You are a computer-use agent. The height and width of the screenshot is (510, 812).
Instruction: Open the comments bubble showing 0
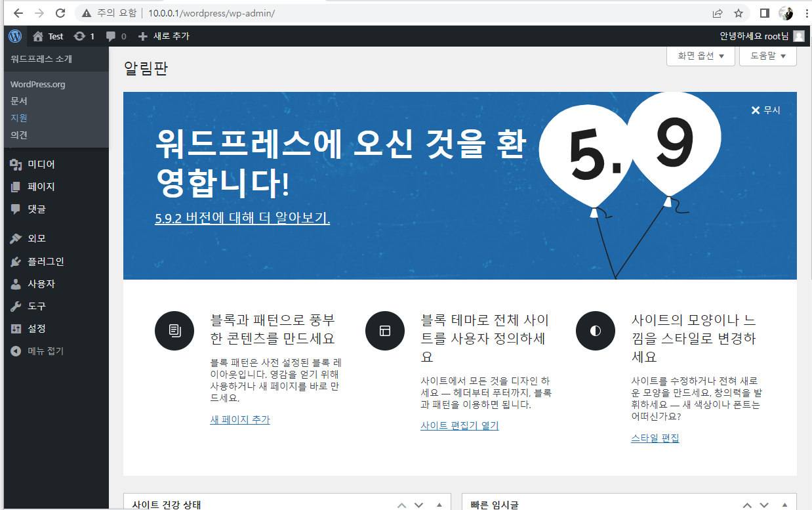(x=116, y=36)
